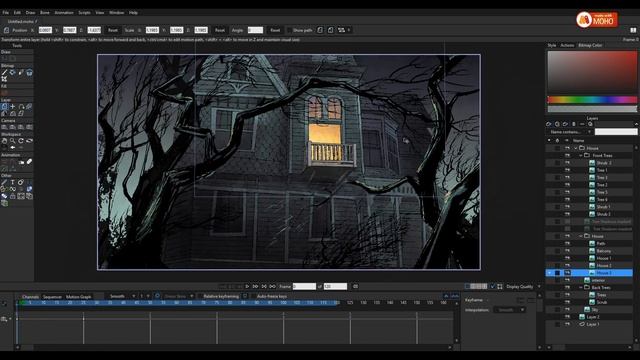
Task: Toggle the Show path checkbox
Action: pos(289,30)
